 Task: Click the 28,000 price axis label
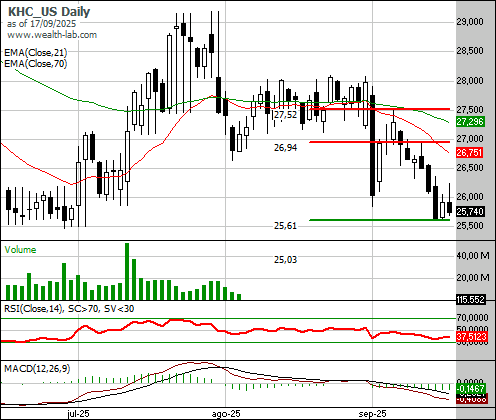click(470, 81)
